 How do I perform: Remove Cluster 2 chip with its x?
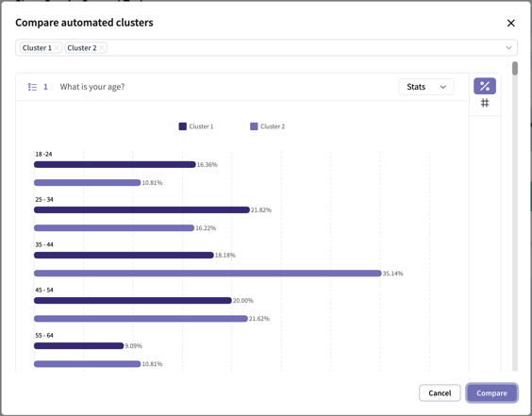pos(102,48)
